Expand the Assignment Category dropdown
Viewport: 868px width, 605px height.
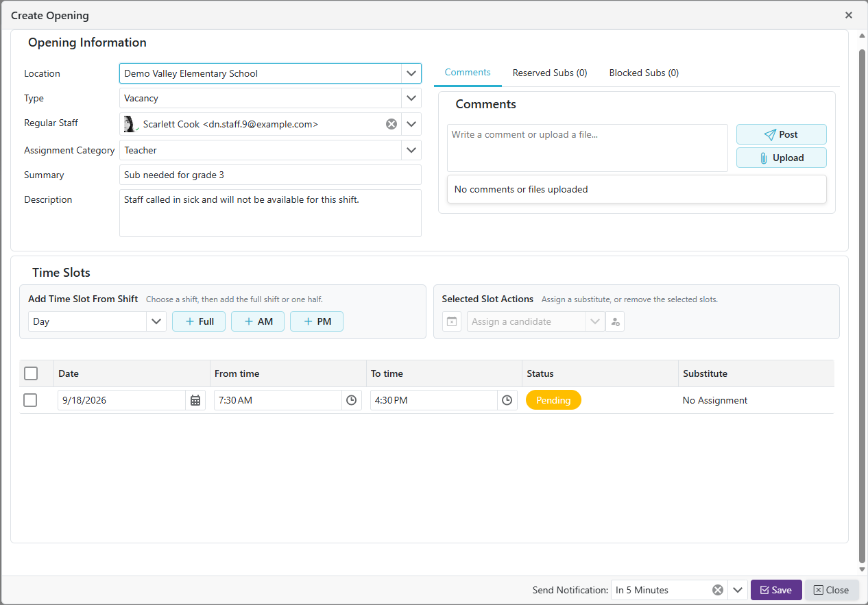click(x=411, y=150)
